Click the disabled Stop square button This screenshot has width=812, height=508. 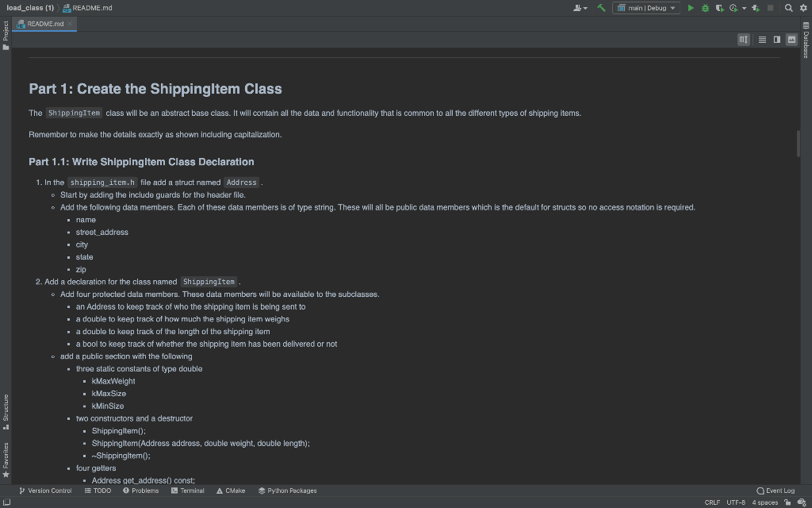point(770,8)
